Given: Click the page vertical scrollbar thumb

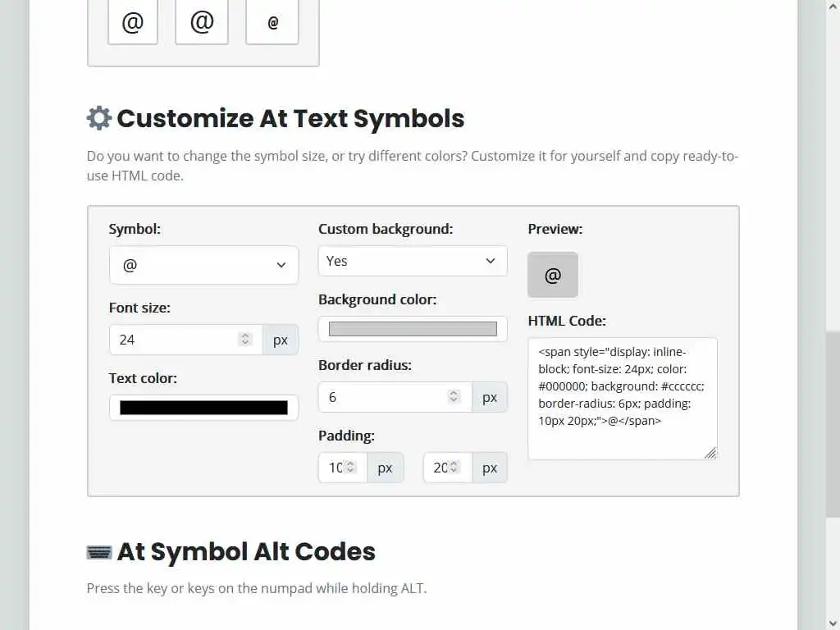Looking at the screenshot, I should coord(833,423).
